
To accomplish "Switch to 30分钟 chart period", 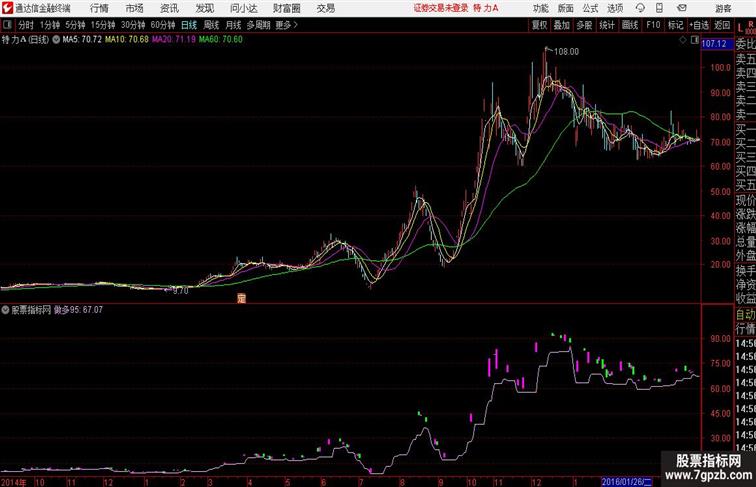I will click(x=133, y=25).
